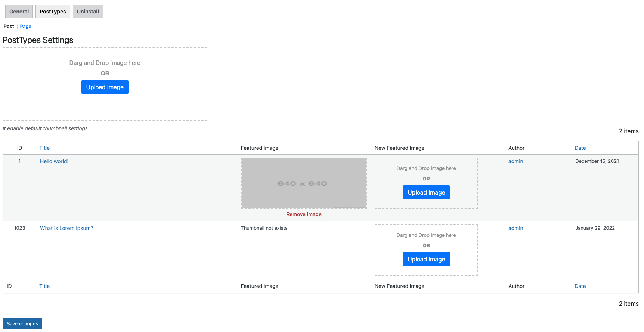The image size is (644, 332).
Task: Select the Post post type filter
Action: click(x=9, y=27)
